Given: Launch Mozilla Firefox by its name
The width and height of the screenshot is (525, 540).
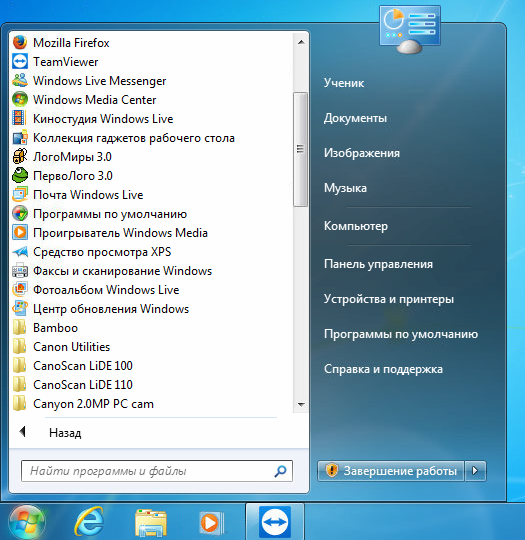Looking at the screenshot, I should tap(71, 43).
